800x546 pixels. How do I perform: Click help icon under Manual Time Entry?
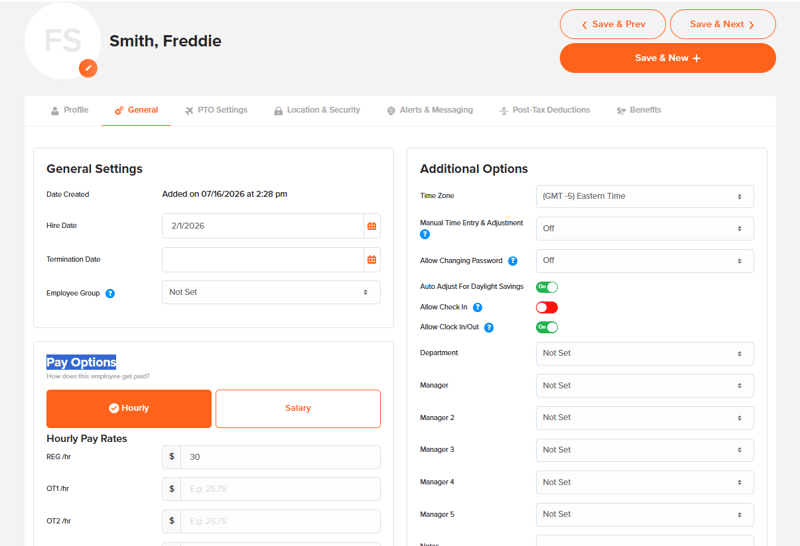tap(425, 234)
